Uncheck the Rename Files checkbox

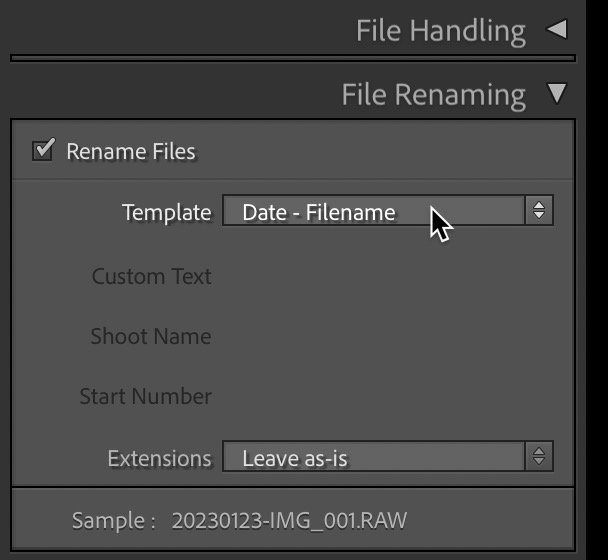coord(43,150)
